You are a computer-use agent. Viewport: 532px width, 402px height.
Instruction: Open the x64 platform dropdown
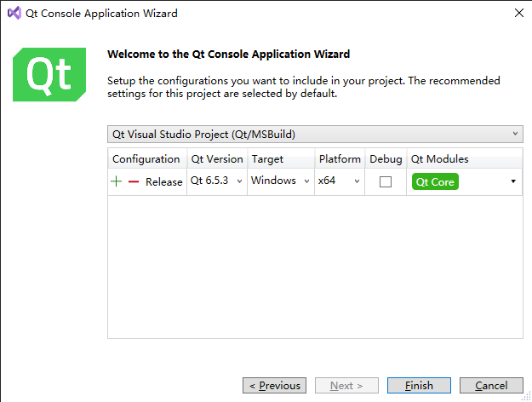coord(340,181)
